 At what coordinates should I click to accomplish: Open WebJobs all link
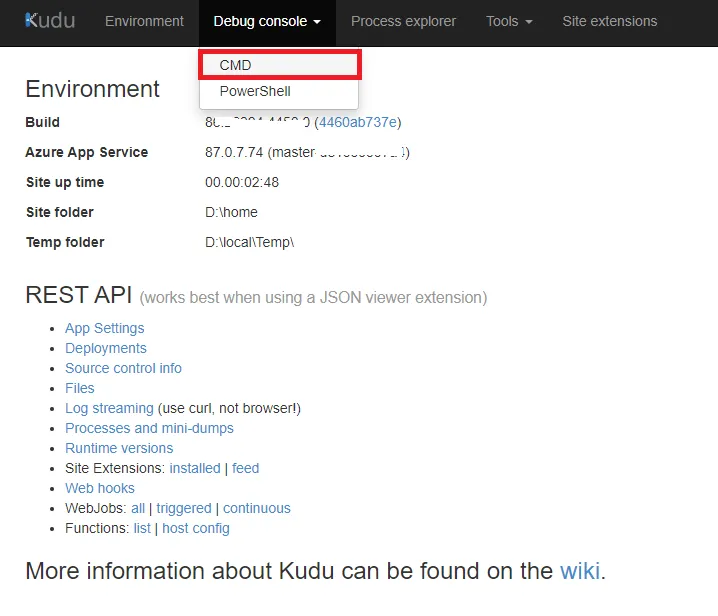[x=138, y=508]
